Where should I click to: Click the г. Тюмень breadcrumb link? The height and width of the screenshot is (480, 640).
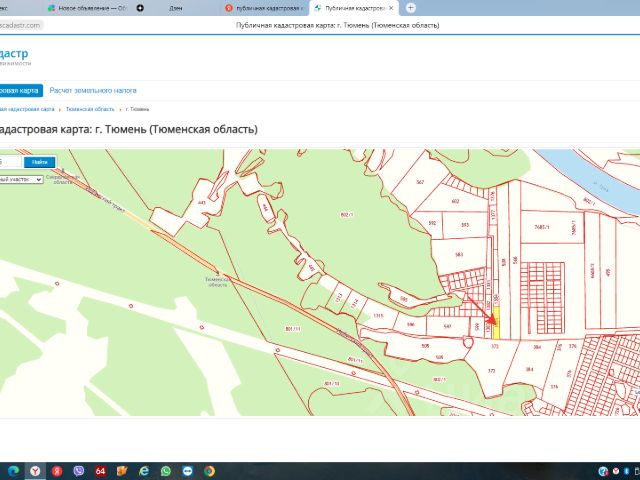tap(136, 108)
